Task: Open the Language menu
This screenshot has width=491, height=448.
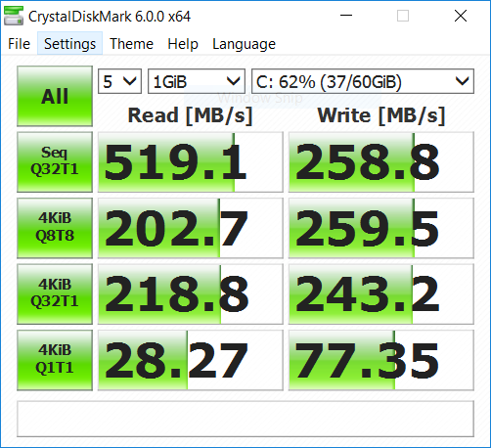Action: [244, 44]
